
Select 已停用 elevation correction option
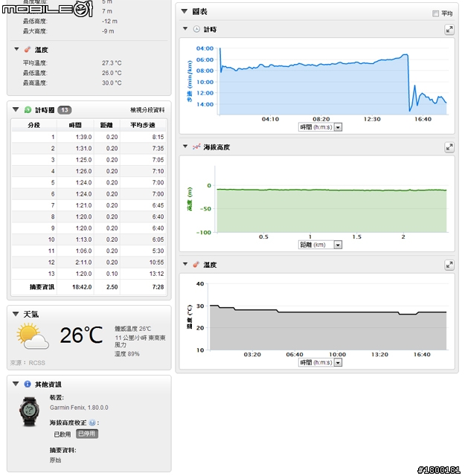tap(87, 434)
